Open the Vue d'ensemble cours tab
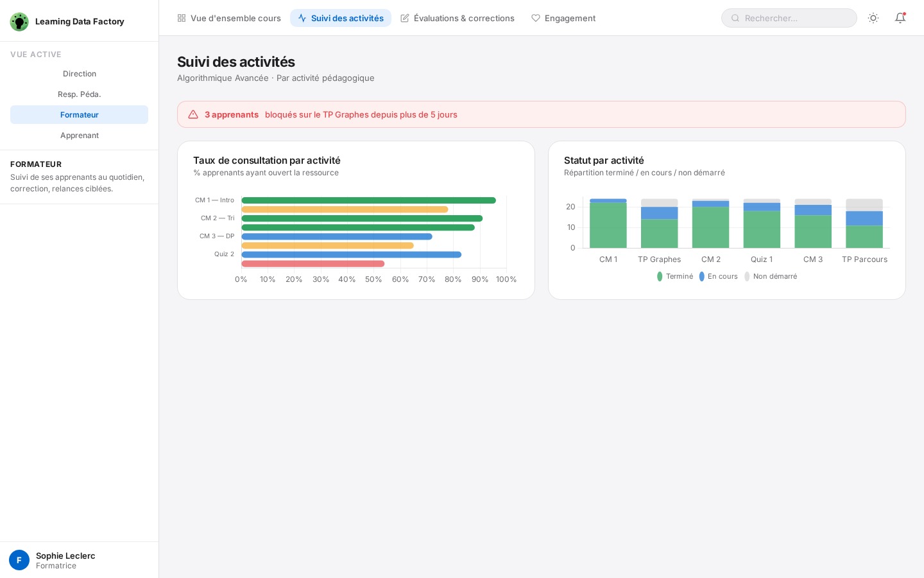Image resolution: width=924 pixels, height=578 pixels. 229,18
